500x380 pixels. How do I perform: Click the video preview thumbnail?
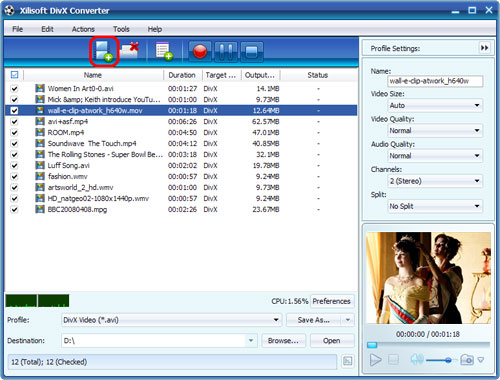coord(428,278)
